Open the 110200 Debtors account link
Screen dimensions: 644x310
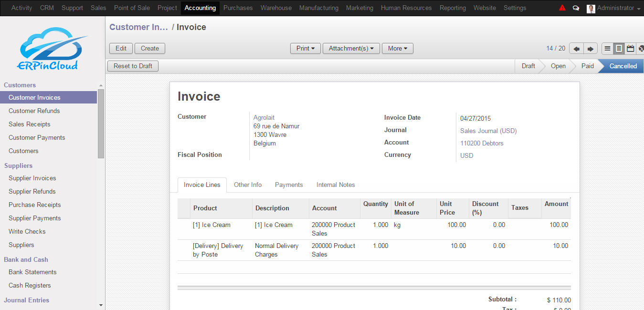tap(482, 144)
